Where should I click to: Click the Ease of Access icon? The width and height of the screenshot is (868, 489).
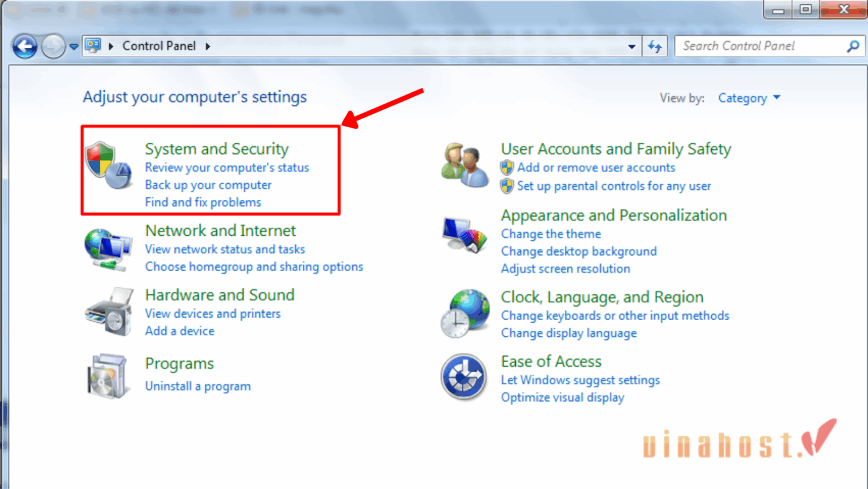464,377
